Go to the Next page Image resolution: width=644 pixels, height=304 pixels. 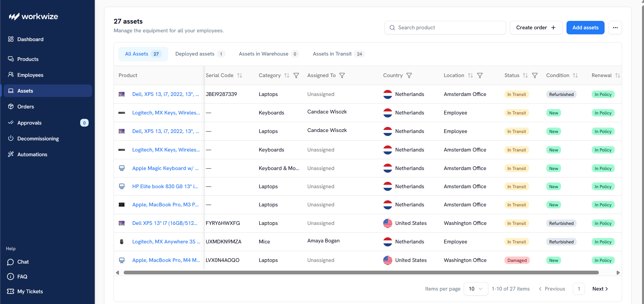coord(600,289)
